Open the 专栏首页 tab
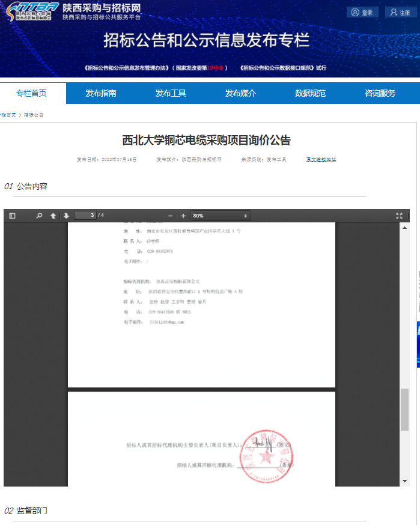420x525 pixels. coord(31,93)
